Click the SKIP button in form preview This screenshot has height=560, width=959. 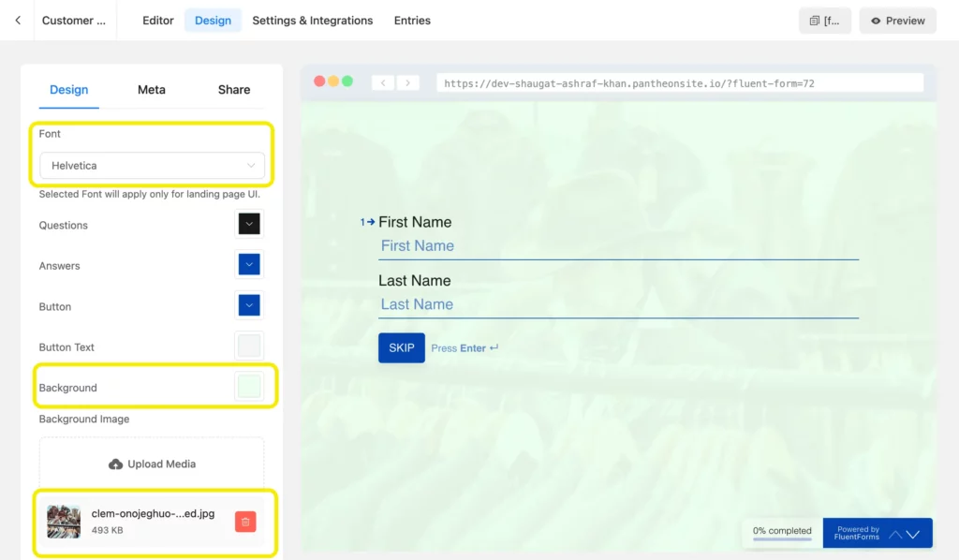[x=401, y=347]
